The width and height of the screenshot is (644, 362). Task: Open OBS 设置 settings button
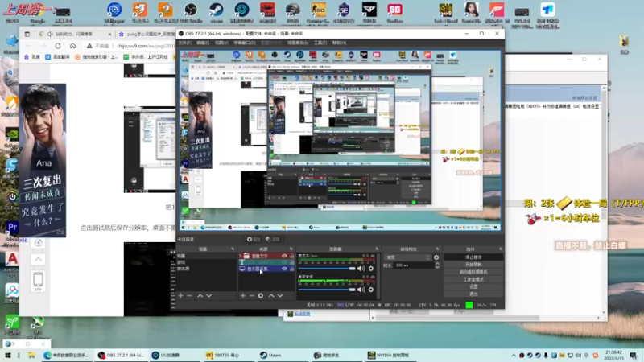pos(473,286)
